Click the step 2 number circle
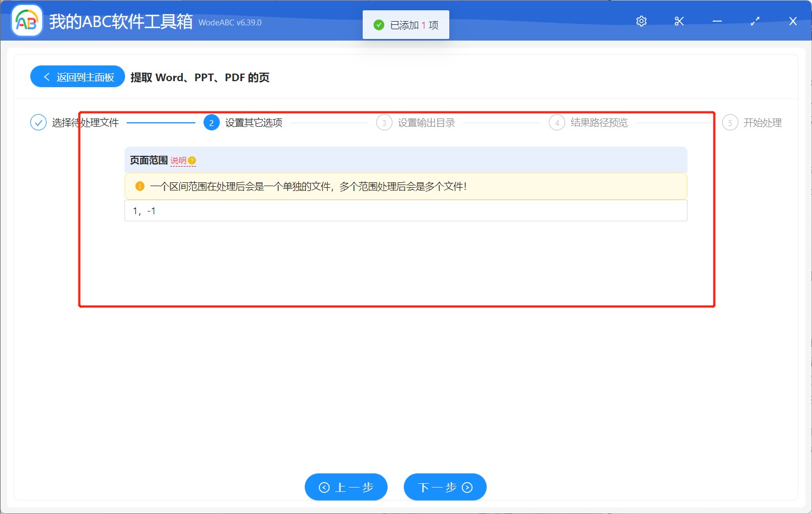The image size is (812, 514). (212, 123)
